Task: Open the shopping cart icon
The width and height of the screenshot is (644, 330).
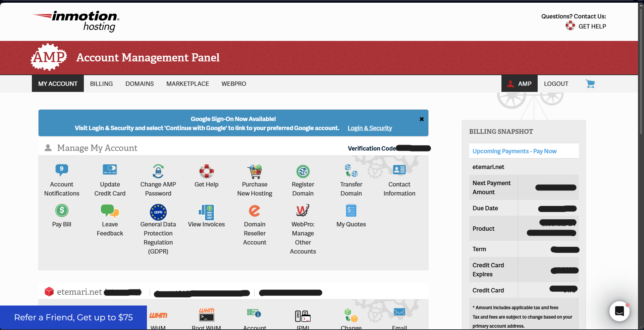Action: coord(590,84)
